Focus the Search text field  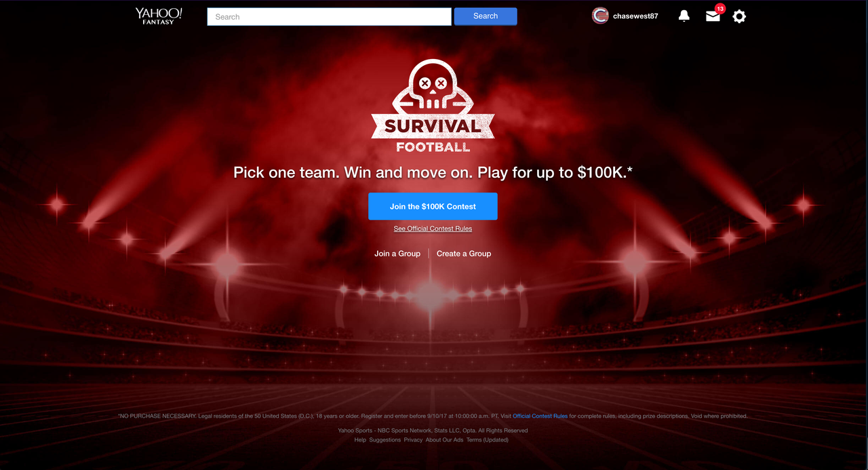(329, 16)
